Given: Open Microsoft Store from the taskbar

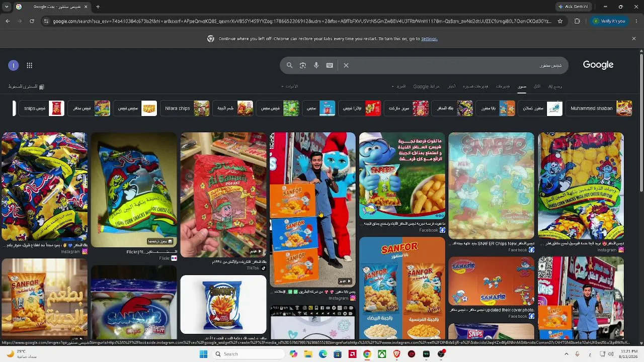Looking at the screenshot, I should (x=338, y=354).
